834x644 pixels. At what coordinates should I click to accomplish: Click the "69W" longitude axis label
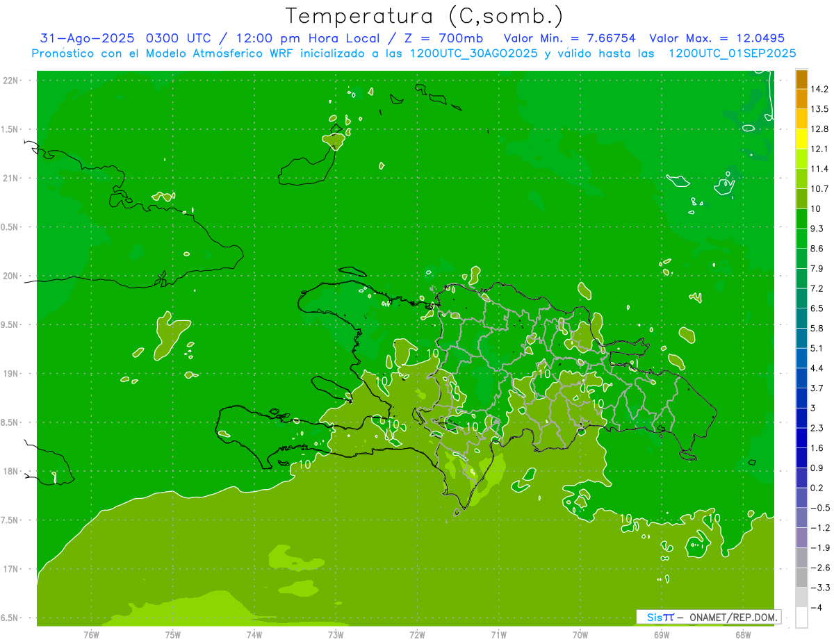[661, 635]
